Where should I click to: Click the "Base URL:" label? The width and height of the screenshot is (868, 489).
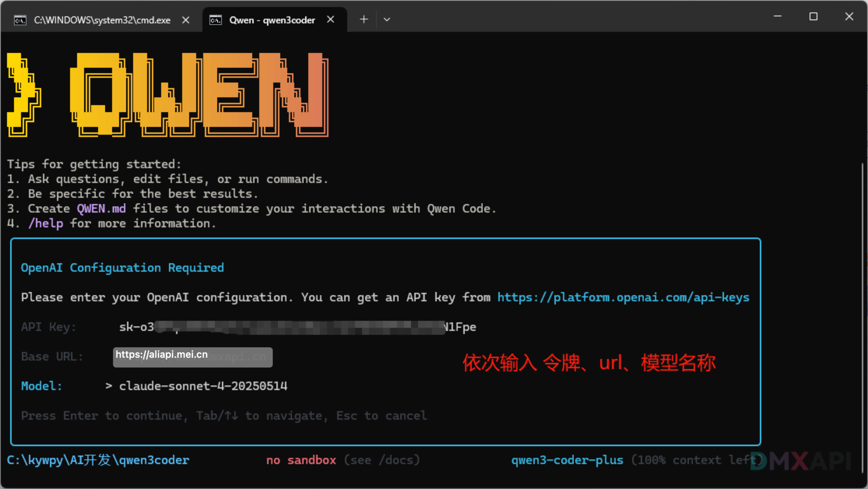(52, 357)
